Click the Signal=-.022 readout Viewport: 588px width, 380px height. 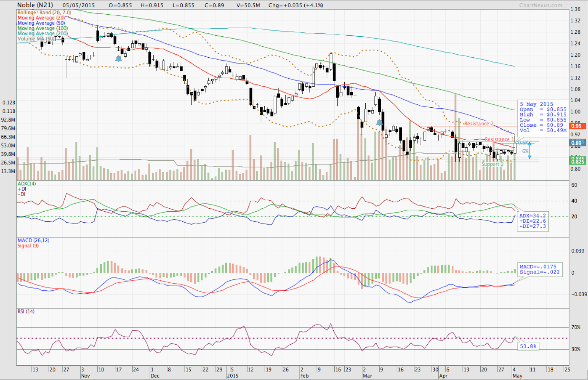(539, 272)
